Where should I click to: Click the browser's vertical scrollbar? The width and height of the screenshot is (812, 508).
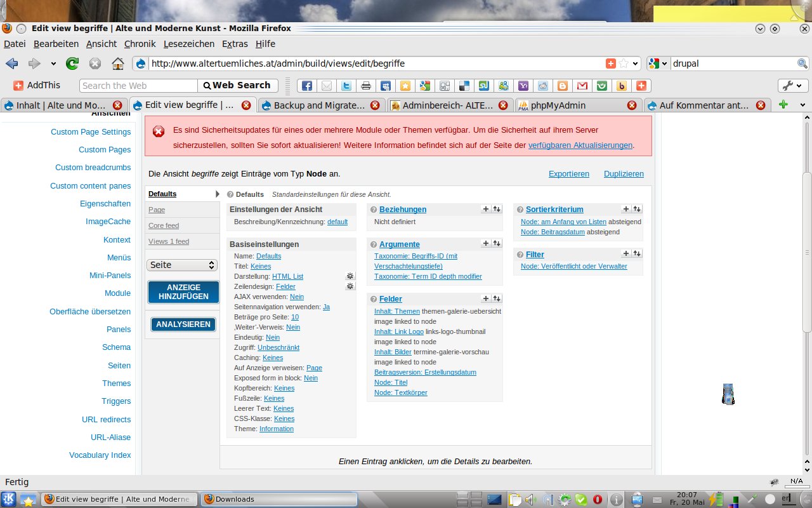(806, 254)
